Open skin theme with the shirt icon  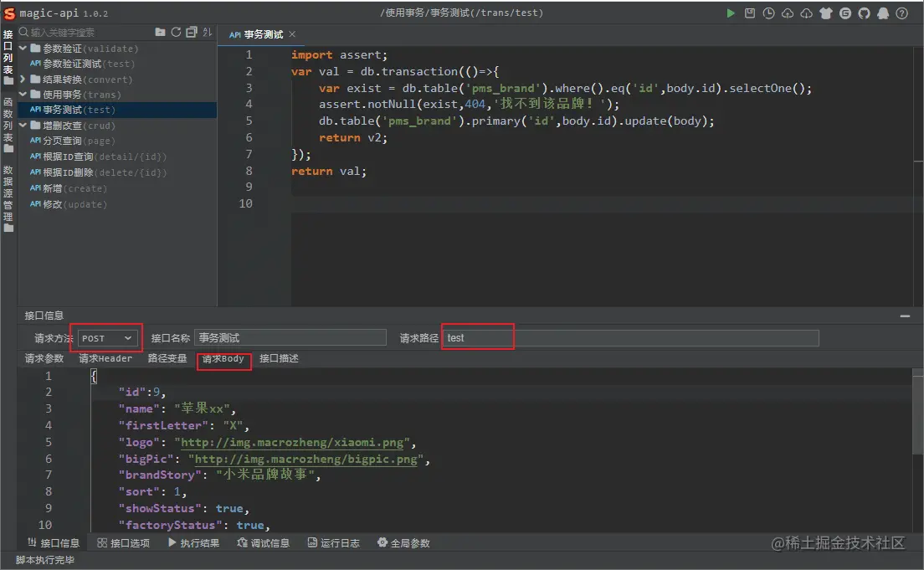tap(825, 13)
